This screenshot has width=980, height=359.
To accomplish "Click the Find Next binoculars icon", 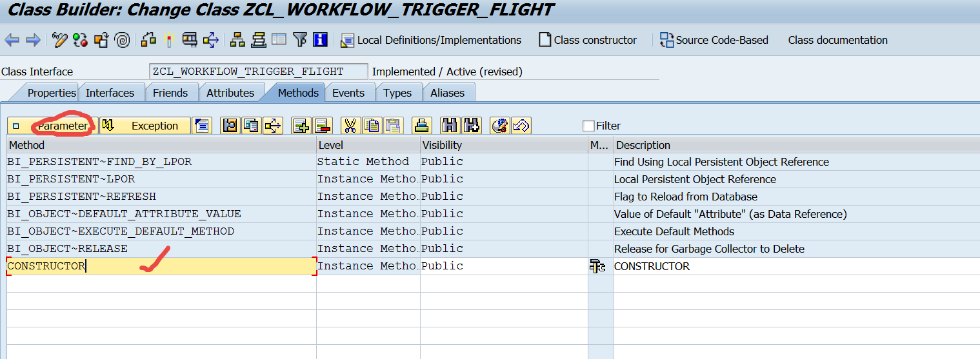I will [471, 126].
